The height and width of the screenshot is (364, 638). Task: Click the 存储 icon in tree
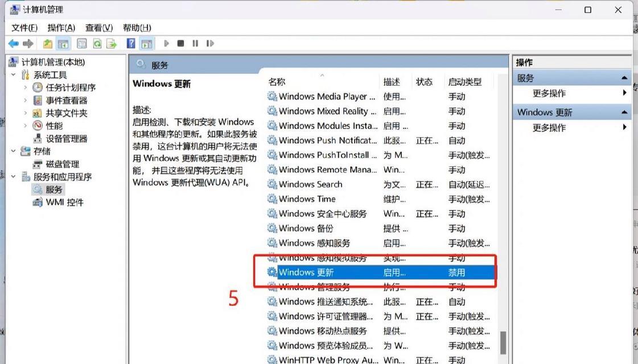click(25, 151)
